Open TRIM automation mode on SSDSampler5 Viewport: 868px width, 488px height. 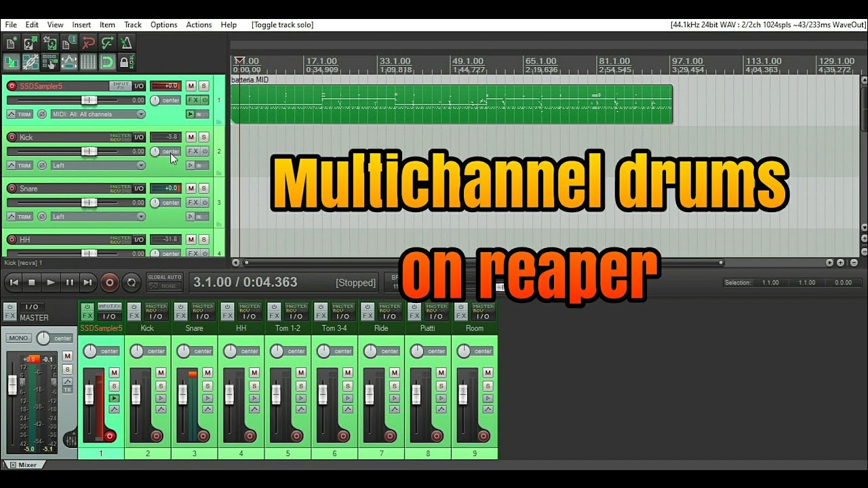[x=20, y=115]
